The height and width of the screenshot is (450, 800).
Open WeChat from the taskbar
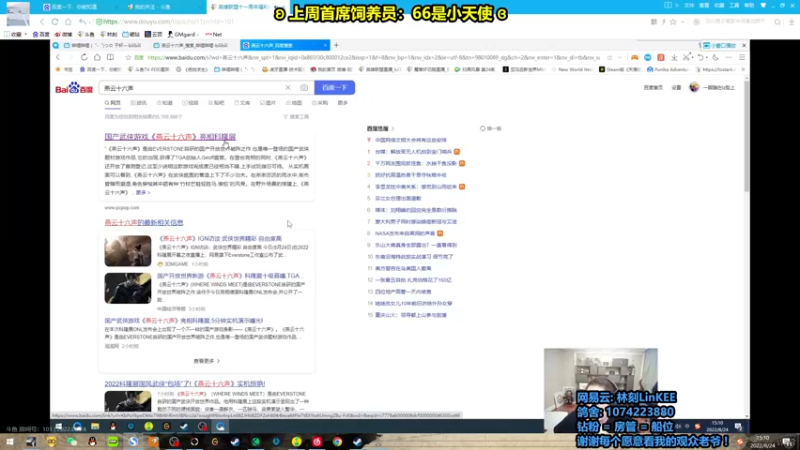pos(72,442)
